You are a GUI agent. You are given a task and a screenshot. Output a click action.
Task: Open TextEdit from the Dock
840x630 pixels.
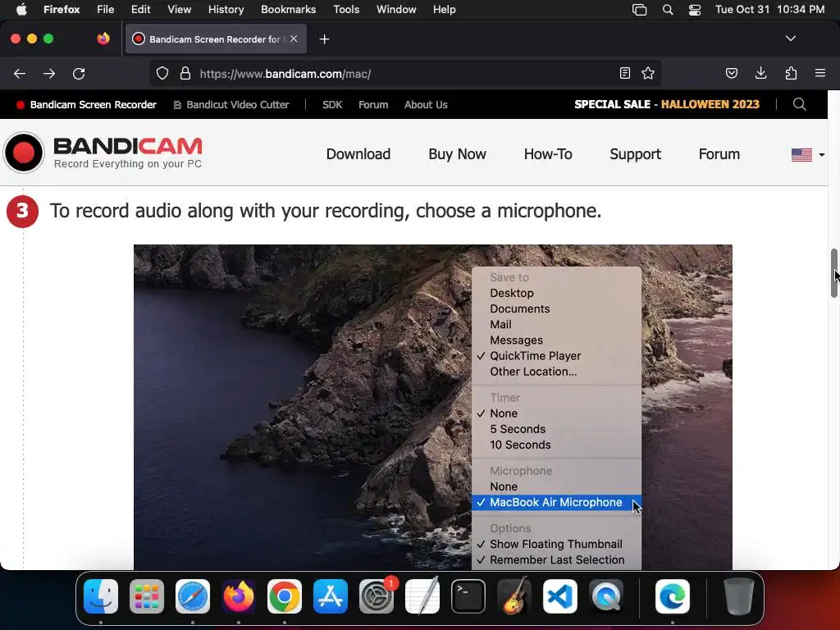click(x=422, y=596)
